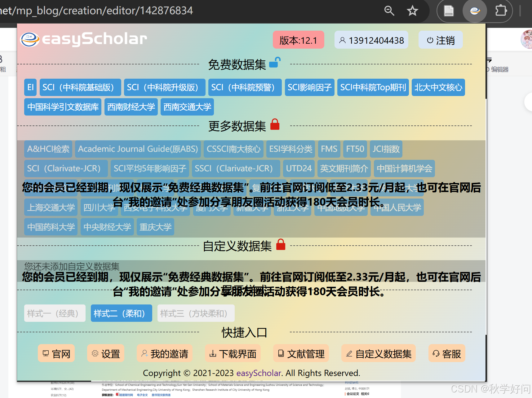532x398 pixels.
Task: Select 上海交通大学 dataset
Action: pos(51,208)
